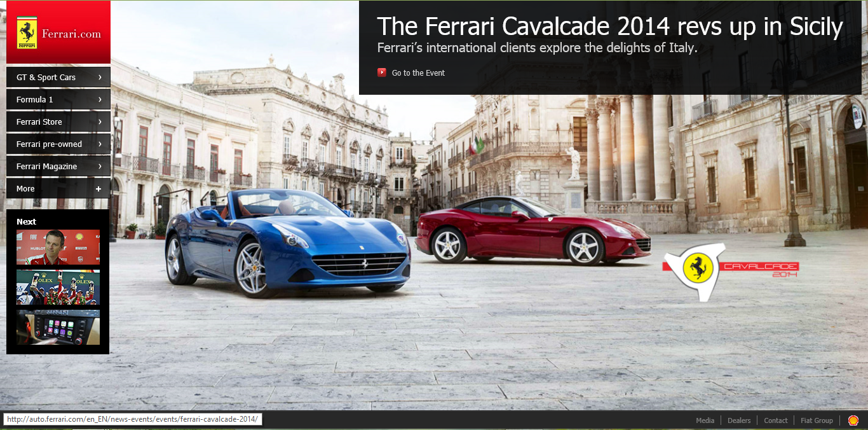Click the red play icon beside Go to the Event
This screenshot has height=430, width=868.
pyautogui.click(x=382, y=73)
